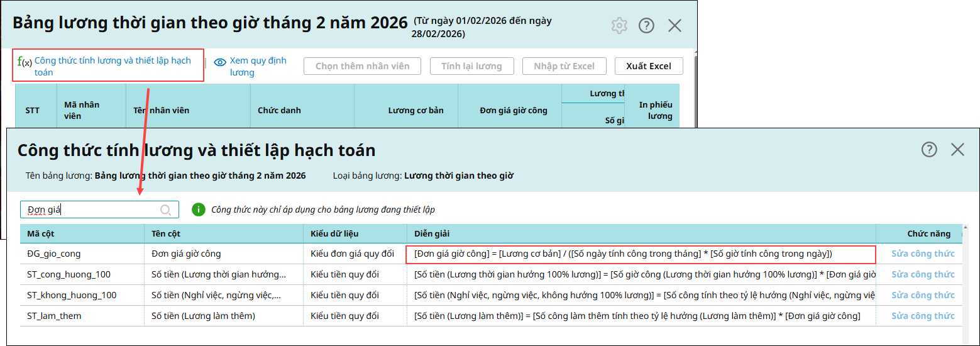
Task: Edit formula for ST_lam_them row
Action: point(922,316)
